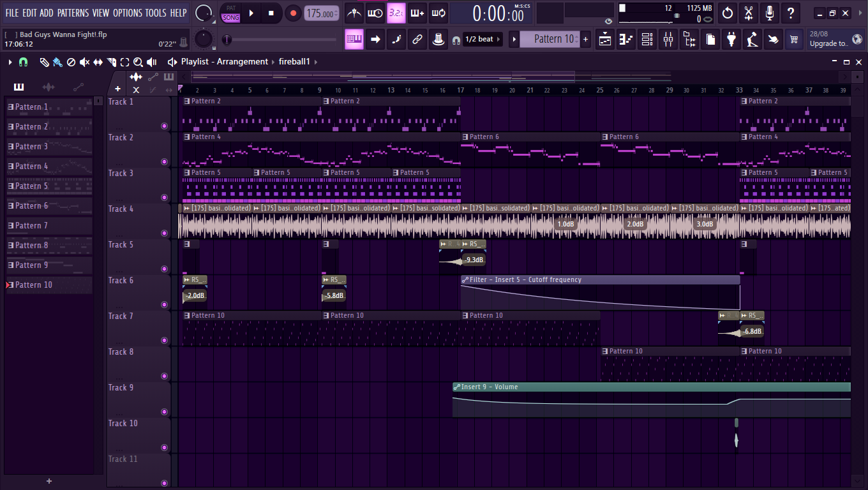Viewport: 868px width, 490px height.
Task: Open the shopping cart content library
Action: [794, 40]
